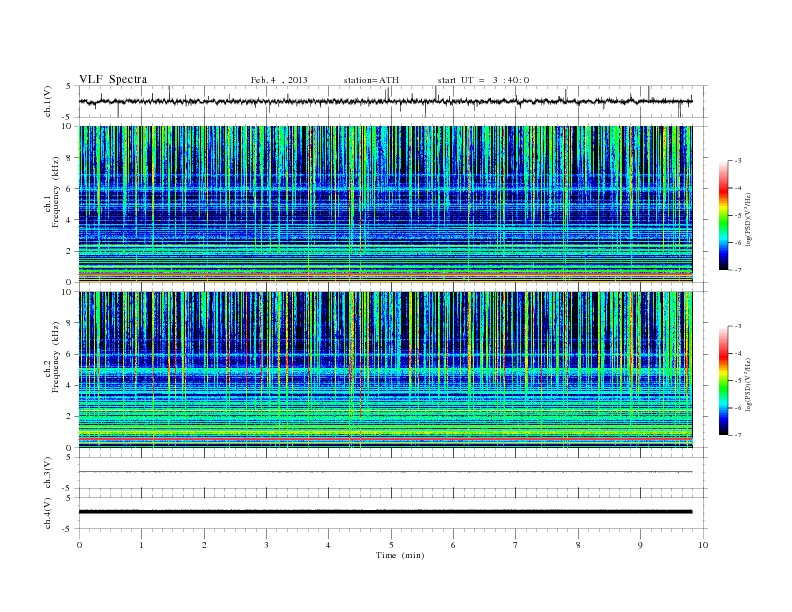The height and width of the screenshot is (612, 792).
Task: Click the '9' tick on the time axis
Action: pyautogui.click(x=640, y=545)
